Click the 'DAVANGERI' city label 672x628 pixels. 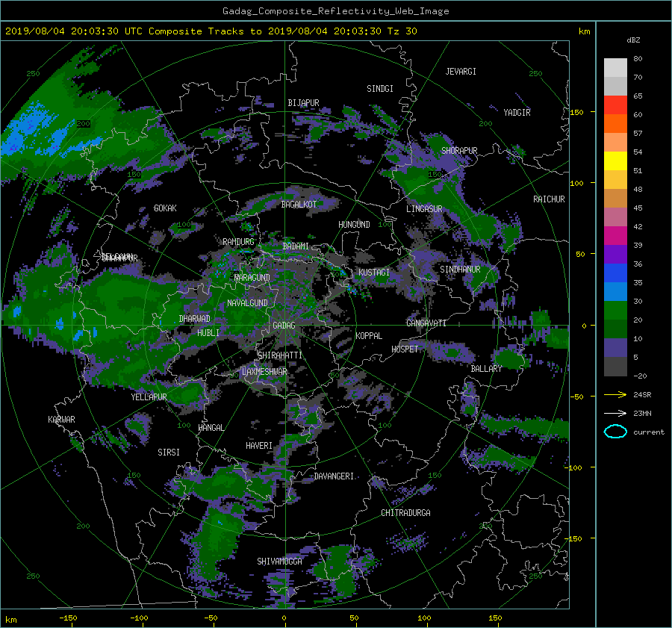(x=334, y=476)
